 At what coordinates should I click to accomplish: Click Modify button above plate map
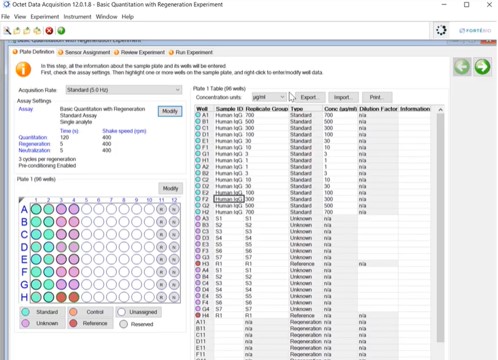(x=170, y=188)
